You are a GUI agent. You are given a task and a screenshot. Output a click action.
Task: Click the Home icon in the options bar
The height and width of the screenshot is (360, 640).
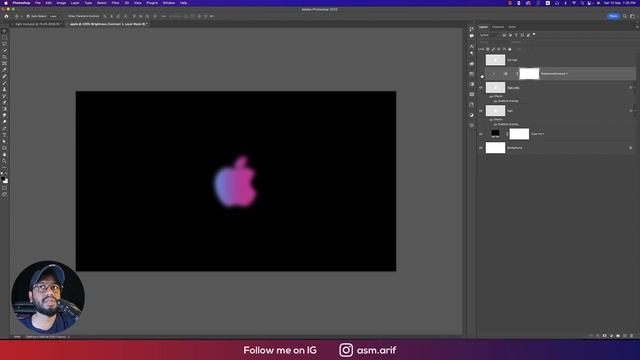pyautogui.click(x=6, y=16)
